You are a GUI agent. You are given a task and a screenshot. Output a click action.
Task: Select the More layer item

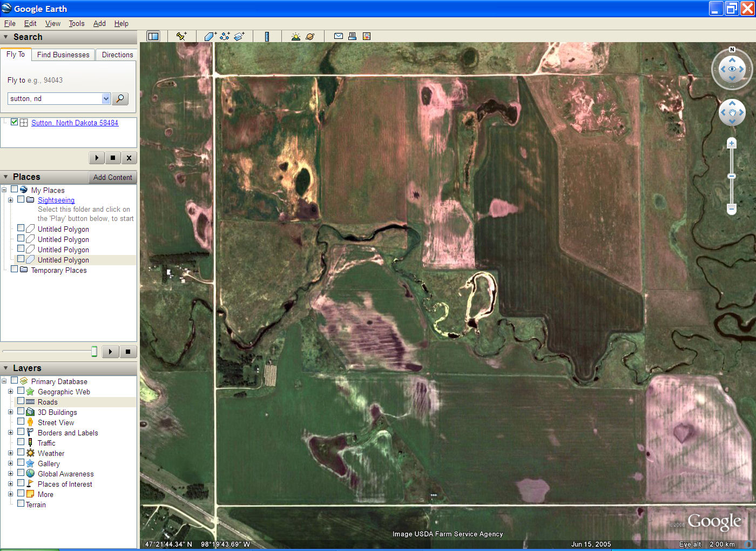point(45,494)
